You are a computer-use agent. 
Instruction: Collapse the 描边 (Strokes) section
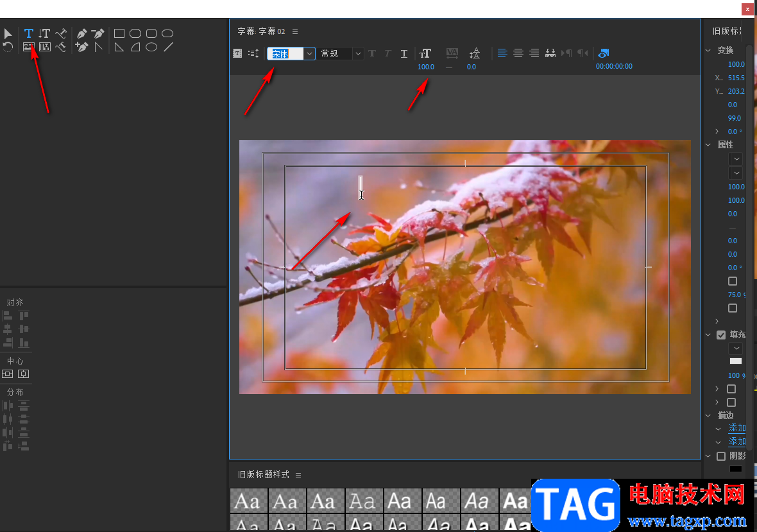[x=708, y=415]
